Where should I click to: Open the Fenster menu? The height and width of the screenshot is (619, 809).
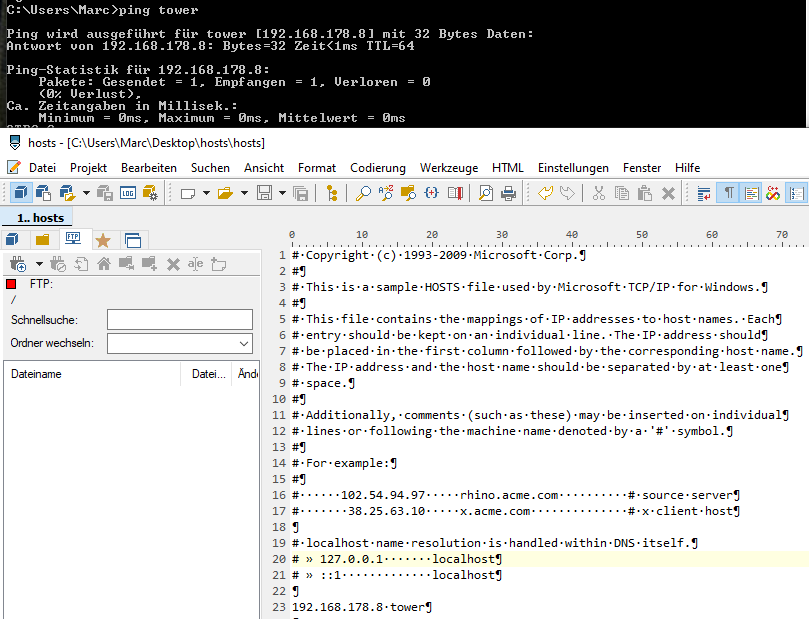[x=642, y=168]
